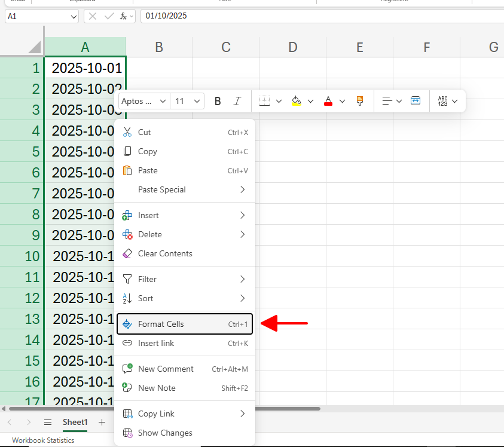This screenshot has height=447, width=504.
Task: Apply red font color
Action: point(328,101)
